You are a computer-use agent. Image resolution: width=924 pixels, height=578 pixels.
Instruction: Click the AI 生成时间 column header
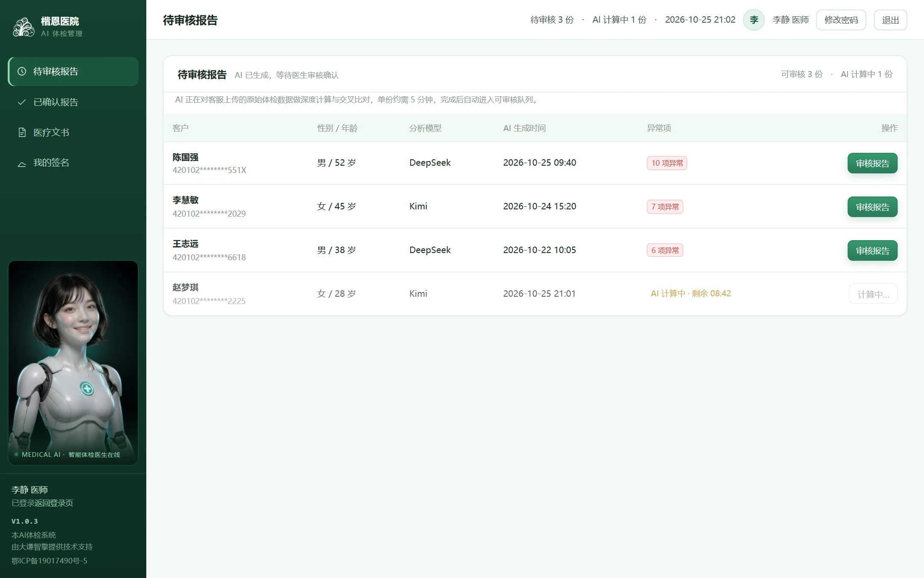point(524,128)
